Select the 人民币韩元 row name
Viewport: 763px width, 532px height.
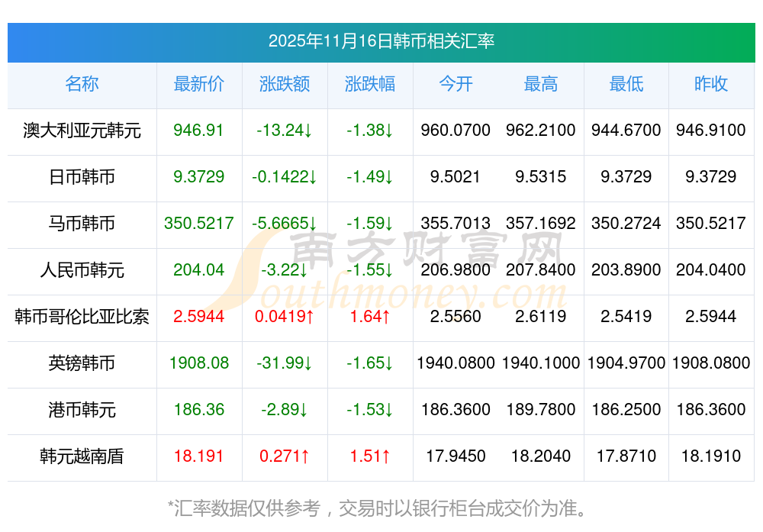coord(82,269)
